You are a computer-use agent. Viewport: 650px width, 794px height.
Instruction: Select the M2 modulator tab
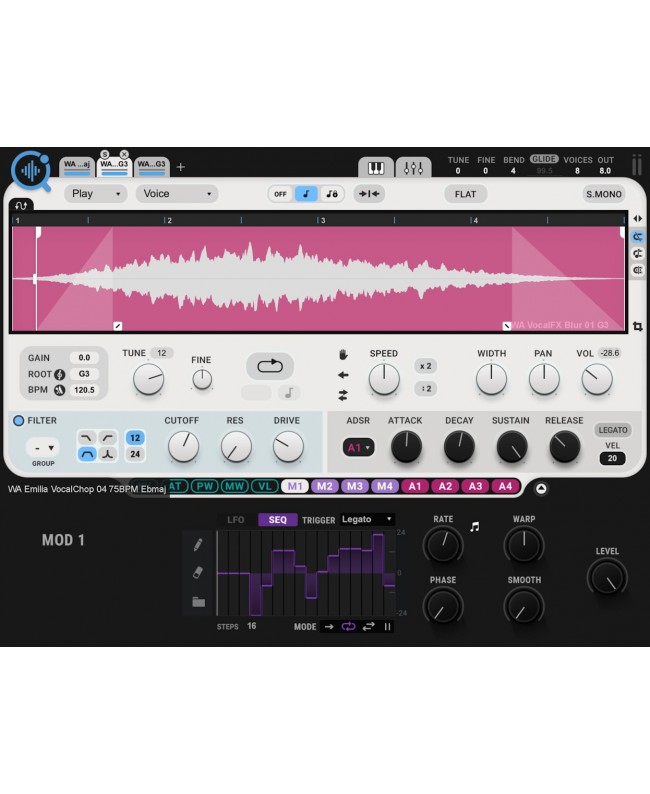(324, 486)
